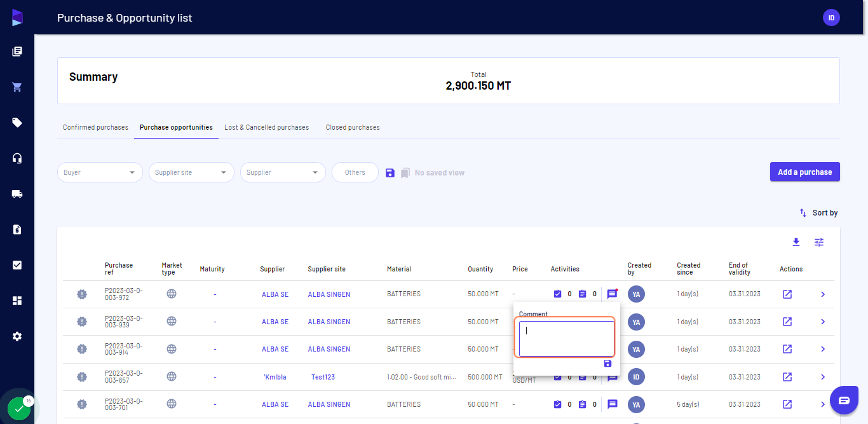Open the checkbox tasks sidebar icon

click(x=17, y=265)
